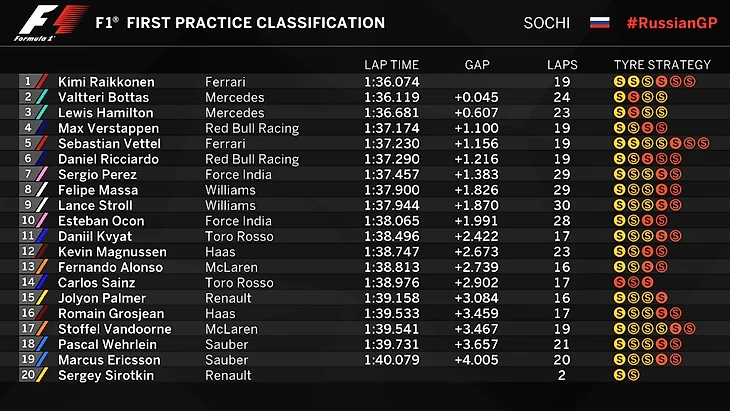
Task: Click the Russian flag icon
Action: click(600, 22)
